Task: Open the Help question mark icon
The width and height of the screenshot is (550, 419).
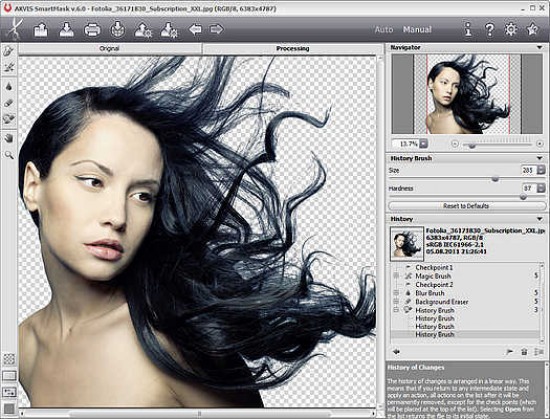Action: (x=489, y=29)
